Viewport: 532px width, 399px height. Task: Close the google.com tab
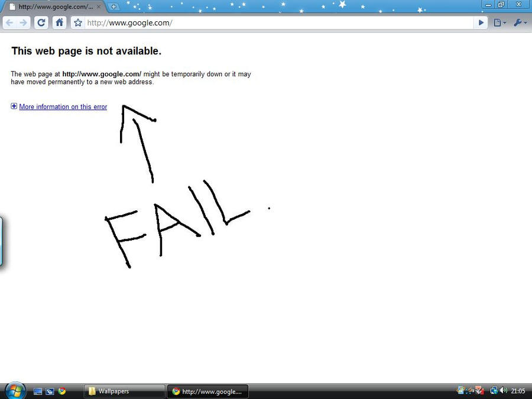(x=99, y=7)
